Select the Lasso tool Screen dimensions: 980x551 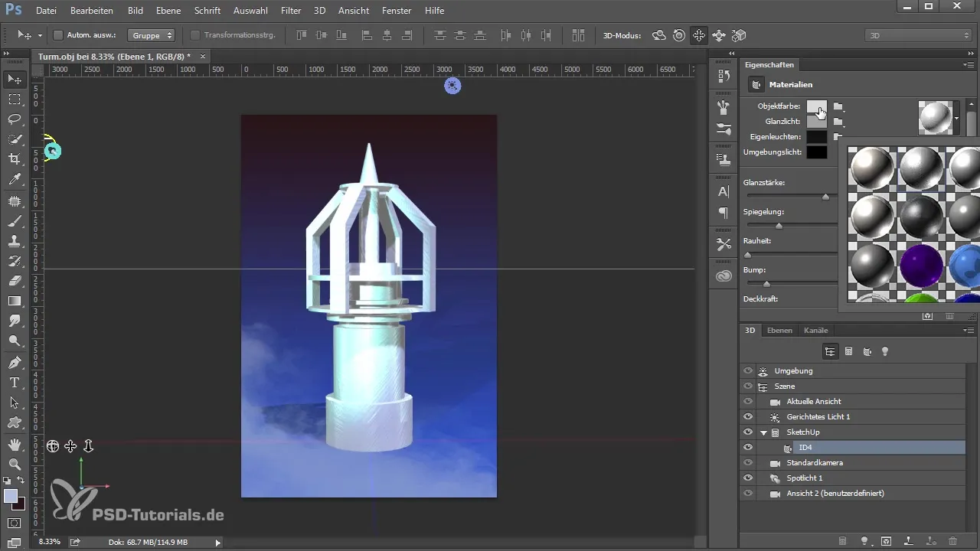pyautogui.click(x=15, y=119)
